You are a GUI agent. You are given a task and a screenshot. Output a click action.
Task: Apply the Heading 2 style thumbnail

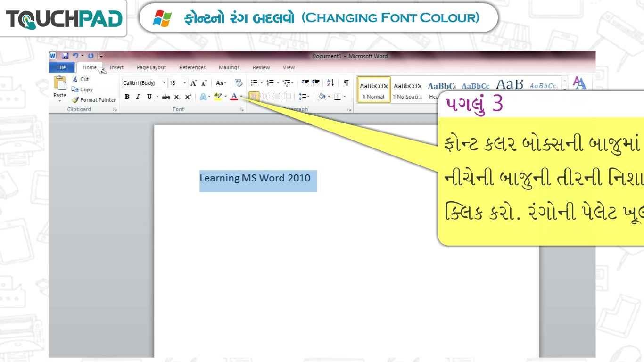pyautogui.click(x=475, y=85)
